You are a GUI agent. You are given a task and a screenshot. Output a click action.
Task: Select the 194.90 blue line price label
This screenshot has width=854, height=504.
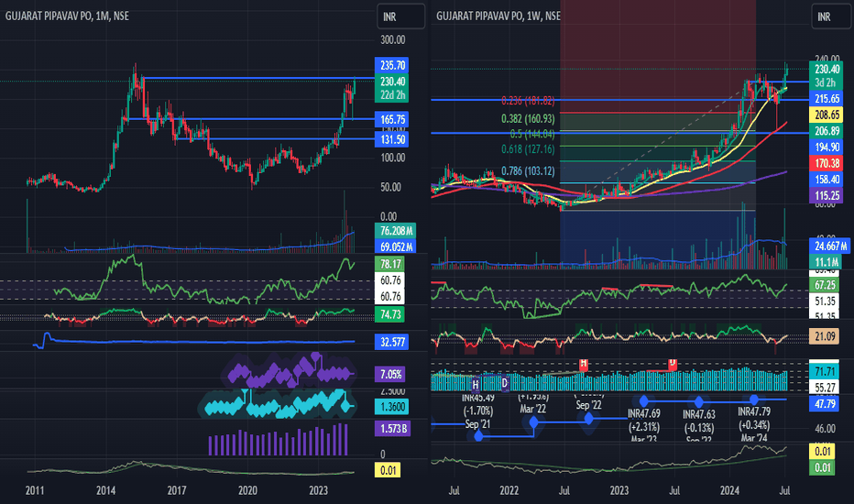[827, 147]
